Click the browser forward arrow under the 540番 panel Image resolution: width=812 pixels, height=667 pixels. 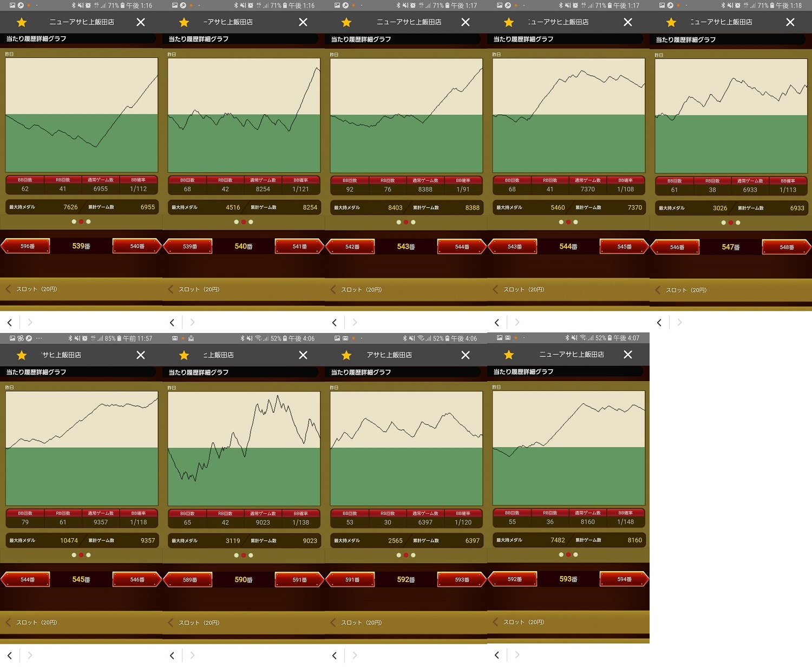coord(192,323)
